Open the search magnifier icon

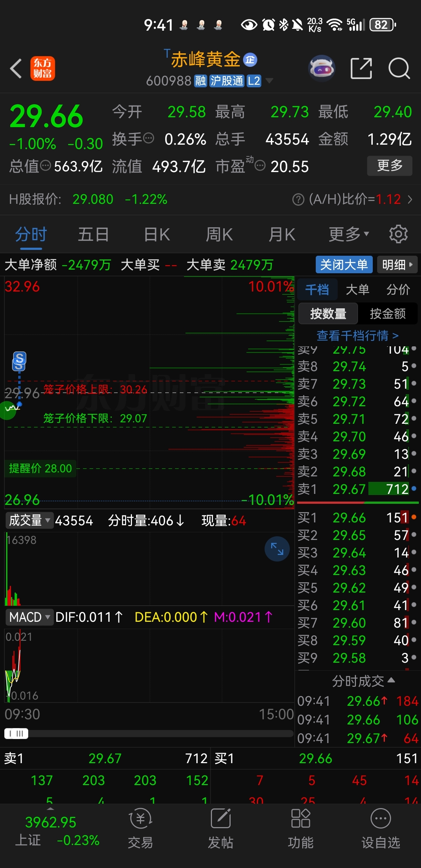399,68
